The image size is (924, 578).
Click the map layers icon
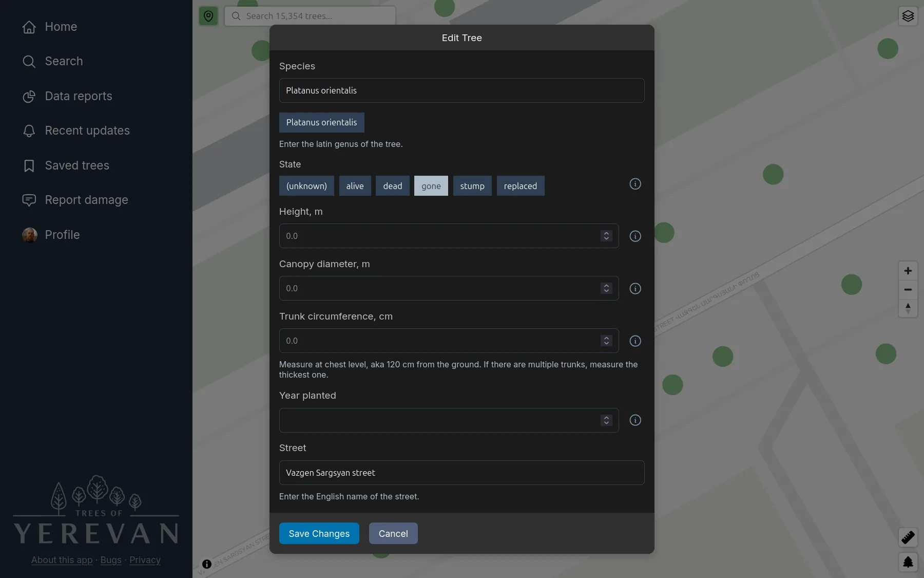click(x=908, y=16)
